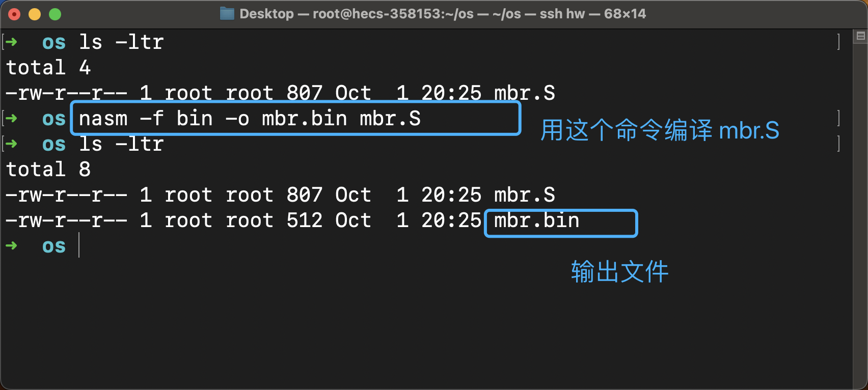
Task: Click the right bracket mark beside nasm line
Action: tap(838, 118)
